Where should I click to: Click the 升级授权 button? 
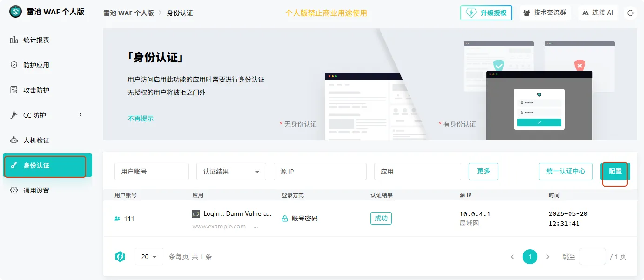pos(486,13)
